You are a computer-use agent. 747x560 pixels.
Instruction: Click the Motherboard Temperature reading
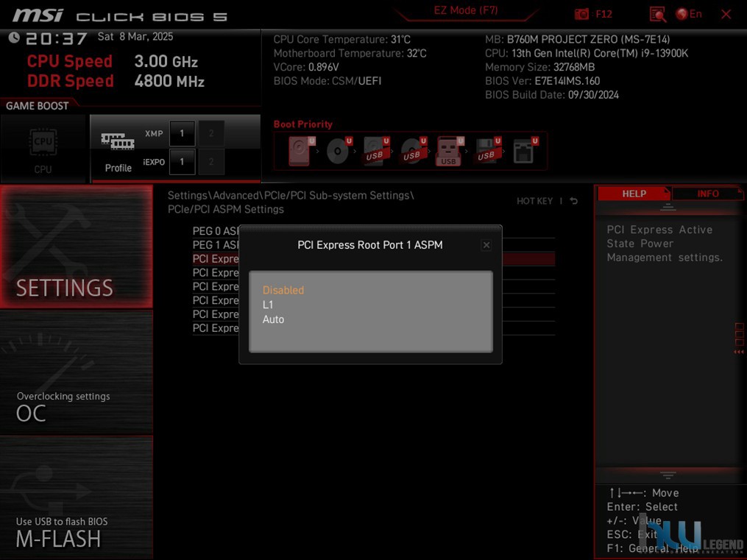point(350,53)
